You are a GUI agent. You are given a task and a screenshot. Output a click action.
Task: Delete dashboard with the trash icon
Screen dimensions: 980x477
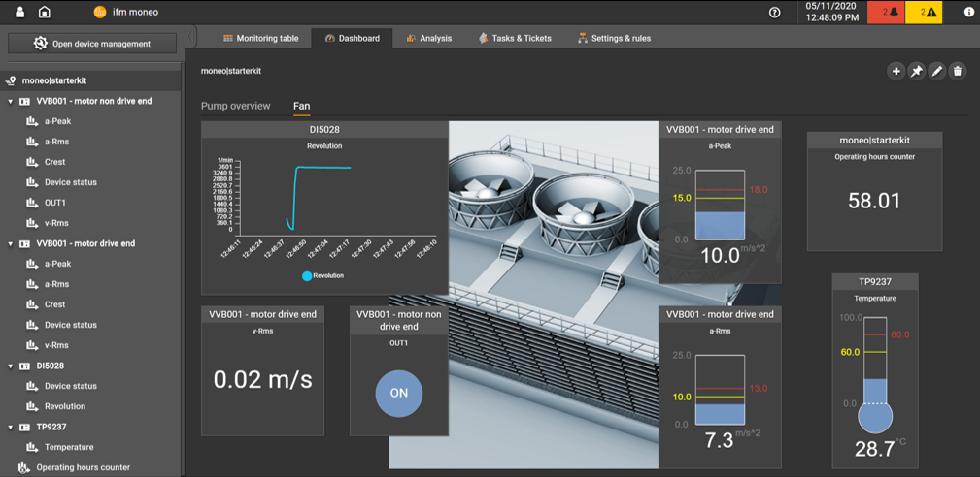pos(957,71)
